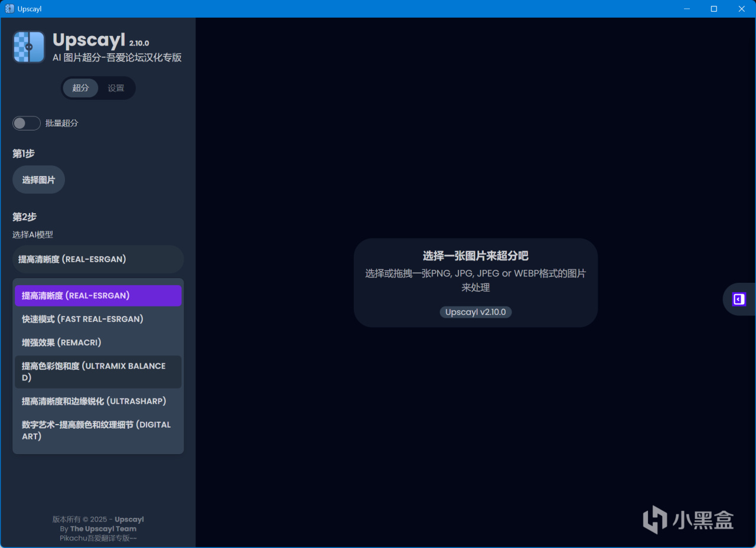Viewport: 756px width, 548px height.
Task: Maximize the Upscayl window
Action: coord(714,9)
